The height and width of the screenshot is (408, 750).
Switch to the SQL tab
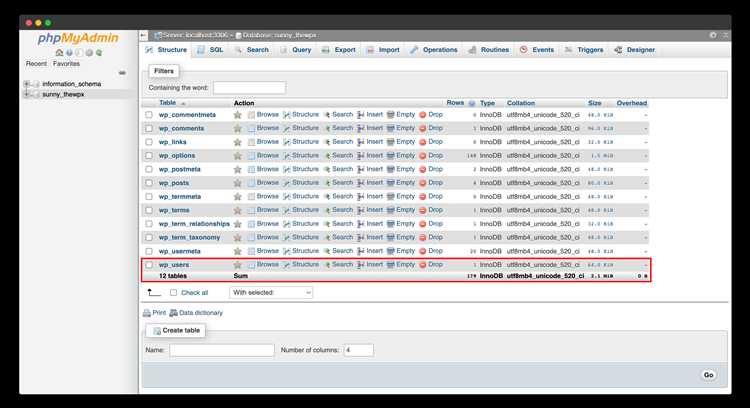(x=210, y=50)
